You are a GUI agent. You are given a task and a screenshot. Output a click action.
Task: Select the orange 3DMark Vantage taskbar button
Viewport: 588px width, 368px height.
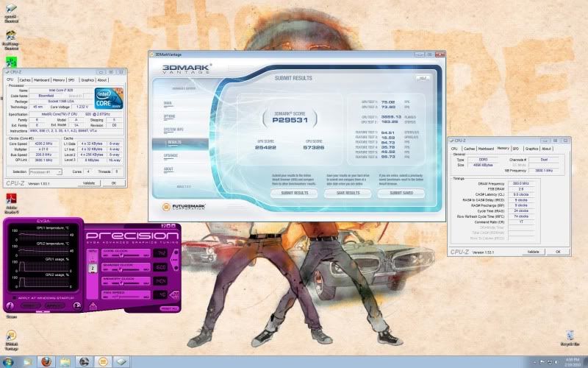point(103,362)
